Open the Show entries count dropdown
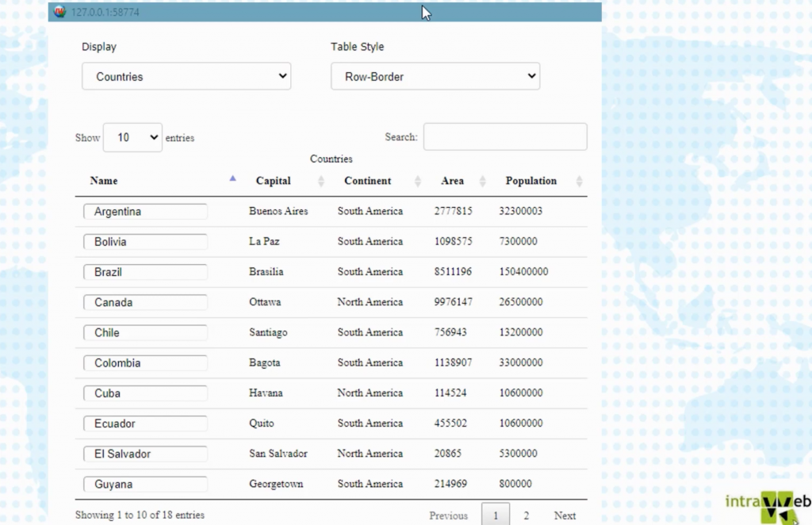Viewport: 812px width, 525px height. (x=132, y=137)
